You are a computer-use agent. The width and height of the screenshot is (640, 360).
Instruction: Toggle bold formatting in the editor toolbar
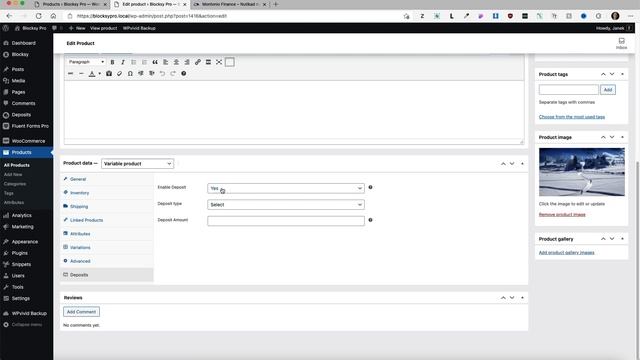point(112,62)
